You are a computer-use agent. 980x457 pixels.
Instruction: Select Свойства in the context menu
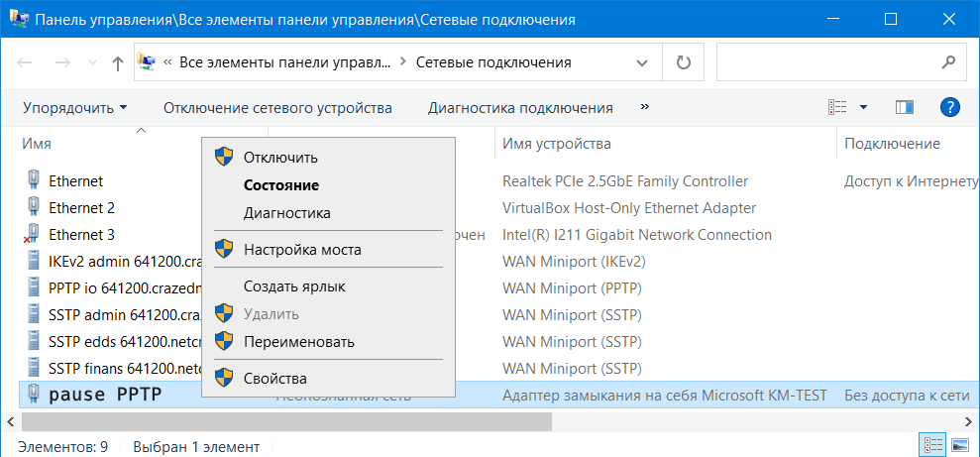[274, 378]
